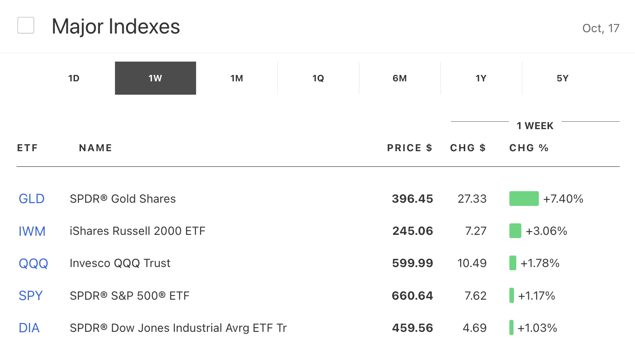This screenshot has height=364, width=635.
Task: Open the GLD ticker link
Action: coord(32,199)
